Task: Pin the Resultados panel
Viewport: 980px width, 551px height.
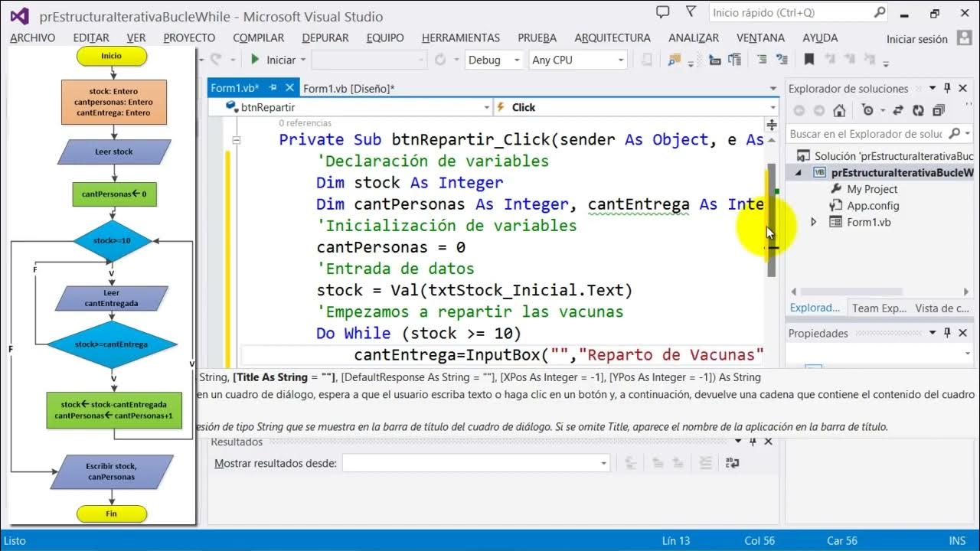Action: coord(753,442)
